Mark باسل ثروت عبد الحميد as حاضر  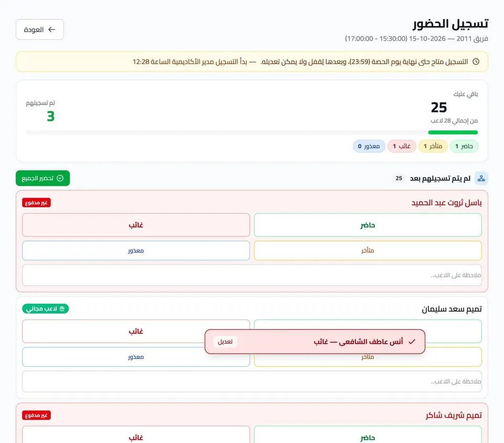(367, 225)
